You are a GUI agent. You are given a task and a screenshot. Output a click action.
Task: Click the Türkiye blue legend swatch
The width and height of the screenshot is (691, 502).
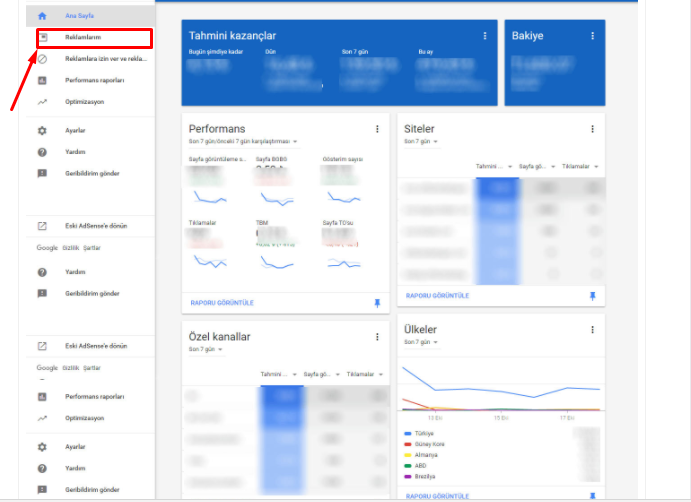(408, 434)
